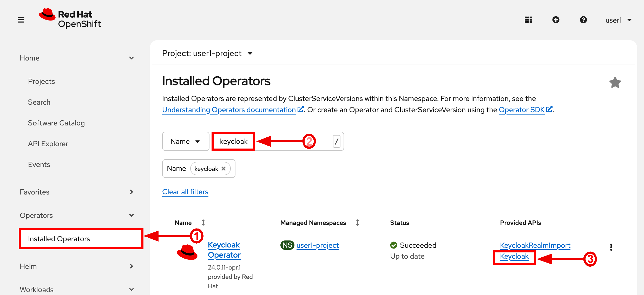Open the Keycloak provided API link
The image size is (644, 295).
(x=514, y=256)
